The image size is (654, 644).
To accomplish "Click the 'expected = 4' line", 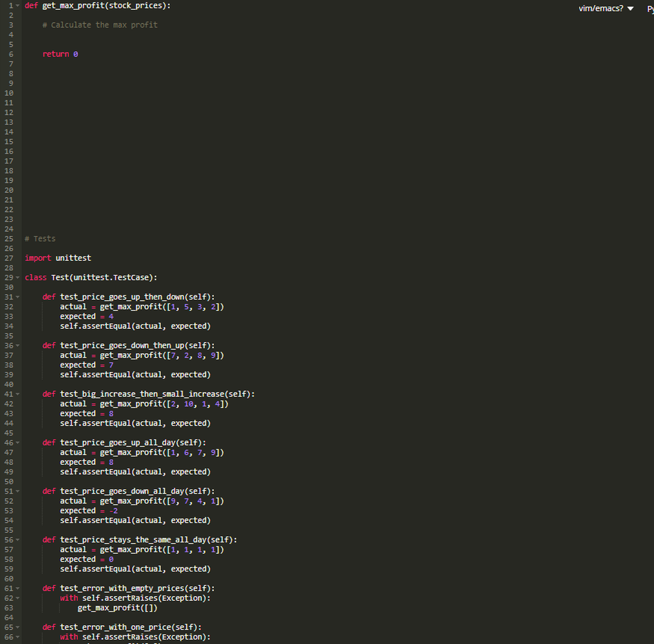I will (87, 316).
